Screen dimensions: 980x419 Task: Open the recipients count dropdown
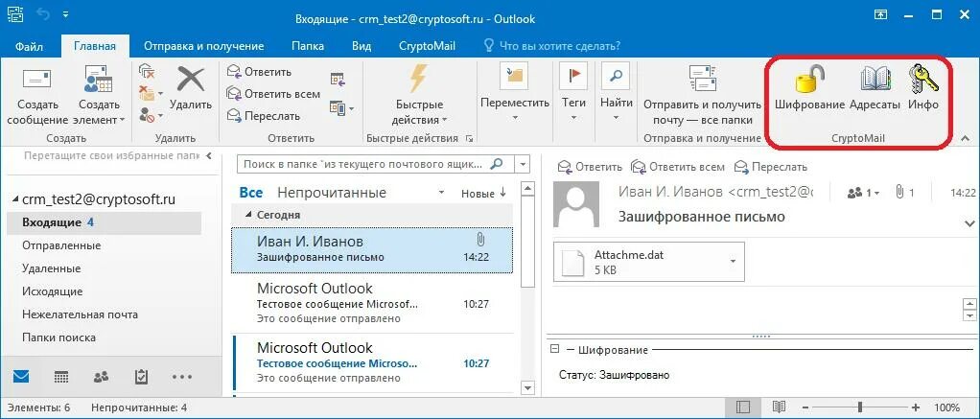click(x=863, y=194)
